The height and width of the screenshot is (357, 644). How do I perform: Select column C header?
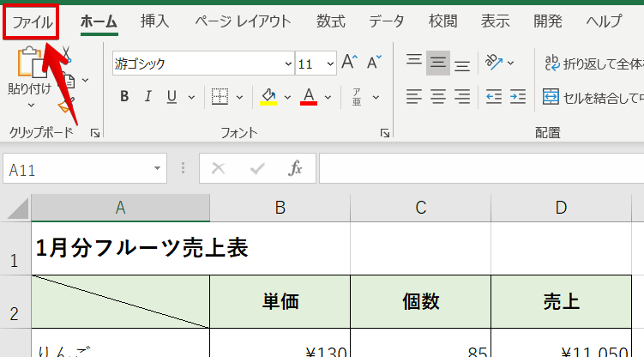(x=420, y=208)
